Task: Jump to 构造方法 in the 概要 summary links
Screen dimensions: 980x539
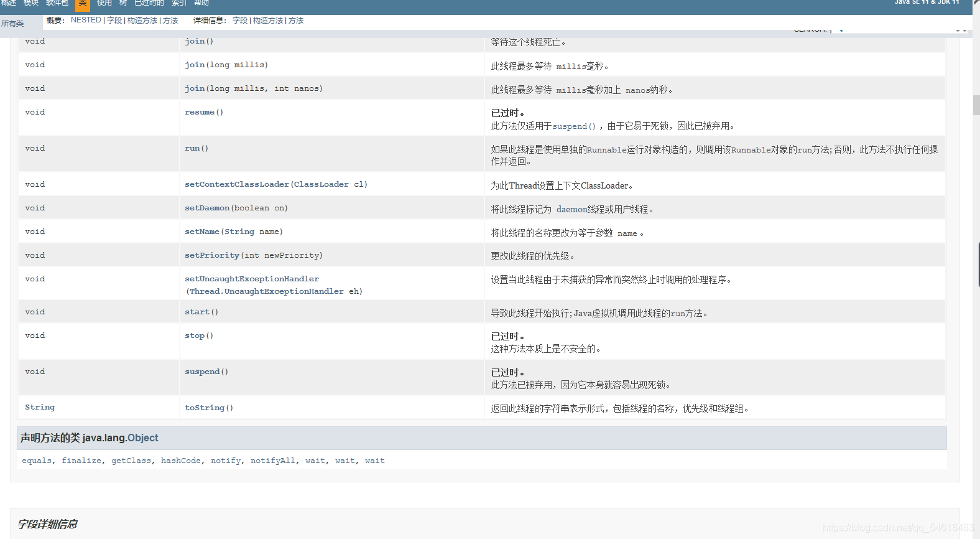Action: (142, 21)
